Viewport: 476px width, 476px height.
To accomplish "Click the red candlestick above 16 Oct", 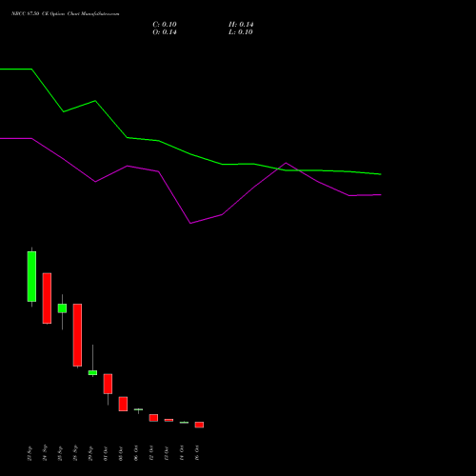I will click(x=199, y=425).
